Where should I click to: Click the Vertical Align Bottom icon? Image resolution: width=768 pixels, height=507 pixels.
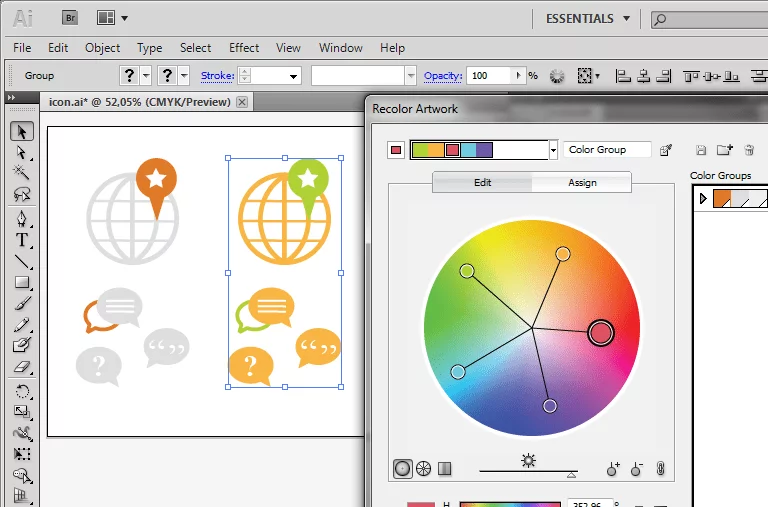click(x=731, y=76)
